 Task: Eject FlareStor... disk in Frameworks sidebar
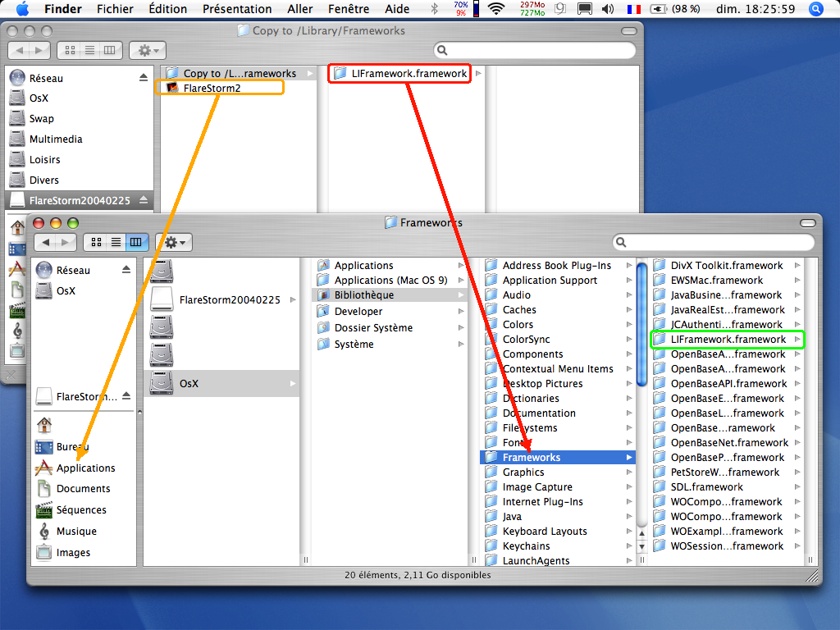[126, 396]
